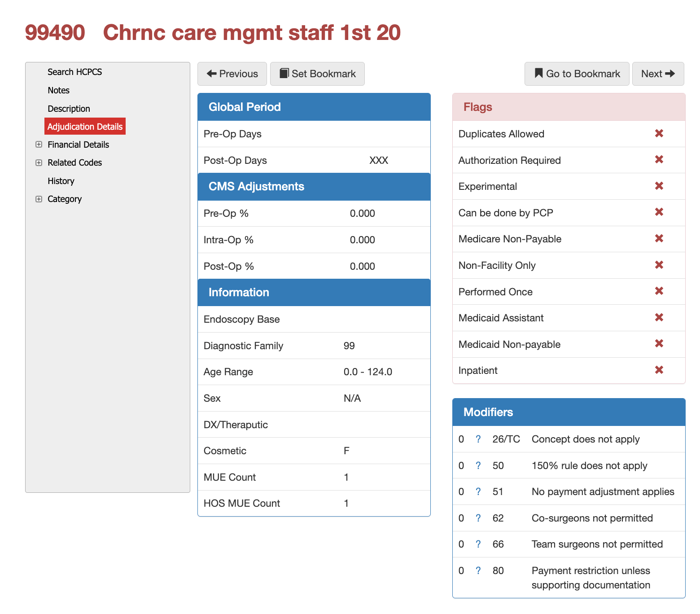Open Search HCPCS in the sidebar
This screenshot has width=700, height=614.
[74, 72]
